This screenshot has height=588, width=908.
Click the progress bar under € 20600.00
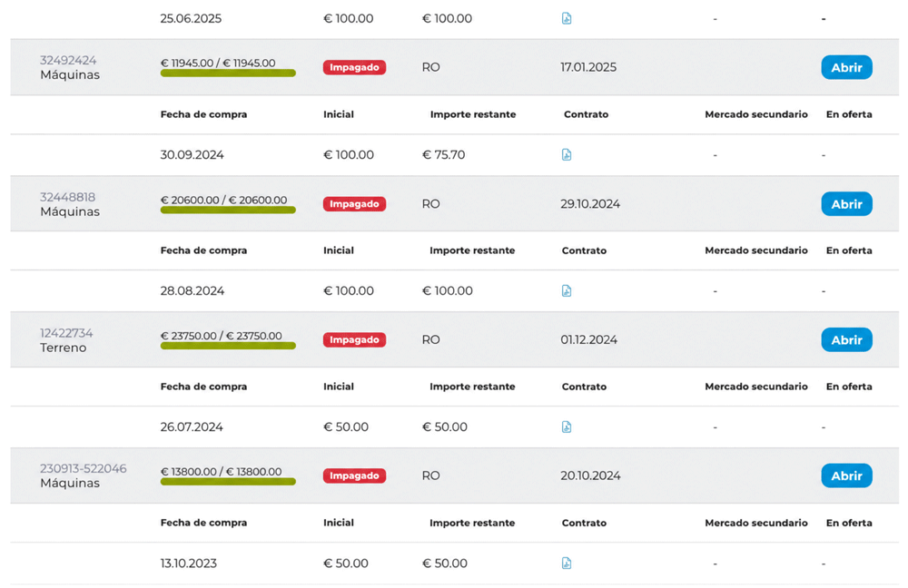228,211
